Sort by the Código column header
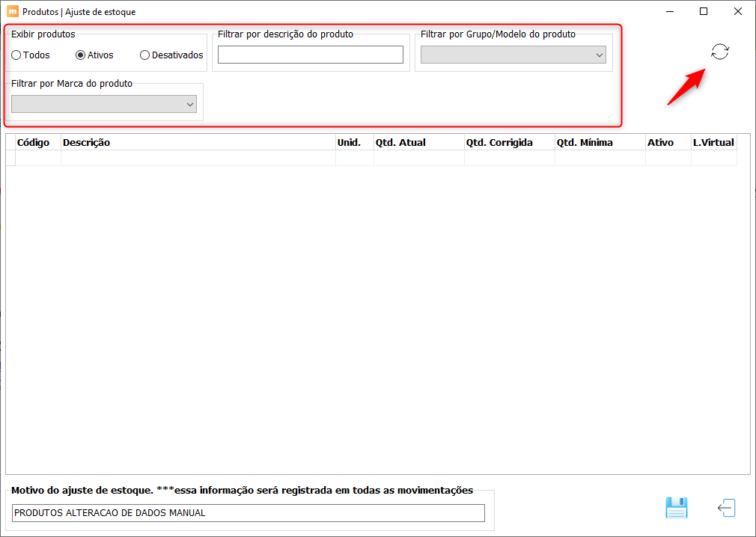Image resolution: width=756 pixels, height=537 pixels. click(x=38, y=143)
